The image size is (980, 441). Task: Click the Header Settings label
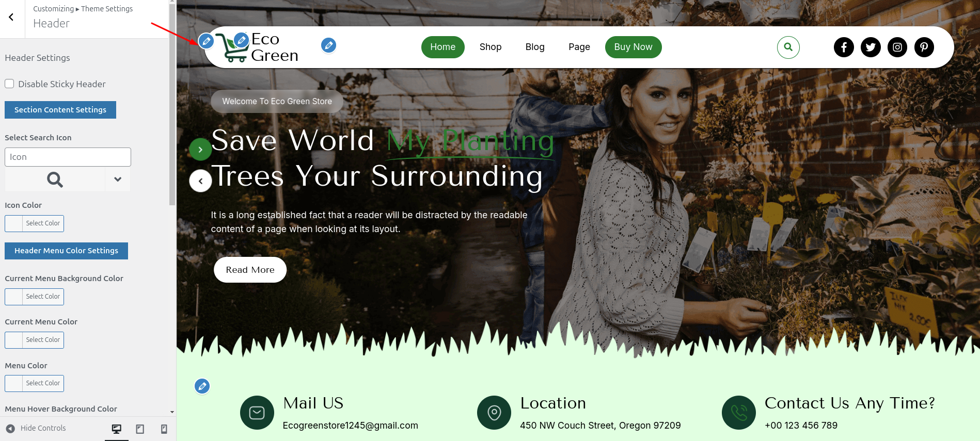pyautogui.click(x=37, y=58)
